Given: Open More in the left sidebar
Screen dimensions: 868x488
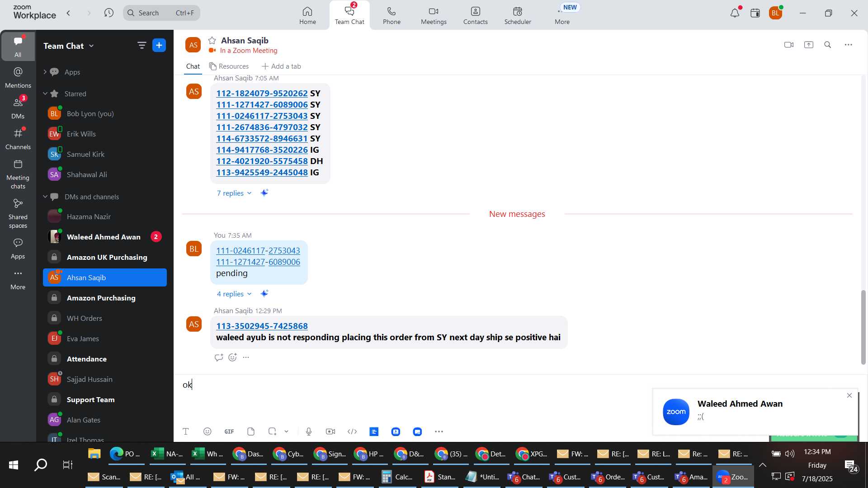Looking at the screenshot, I should point(18,279).
